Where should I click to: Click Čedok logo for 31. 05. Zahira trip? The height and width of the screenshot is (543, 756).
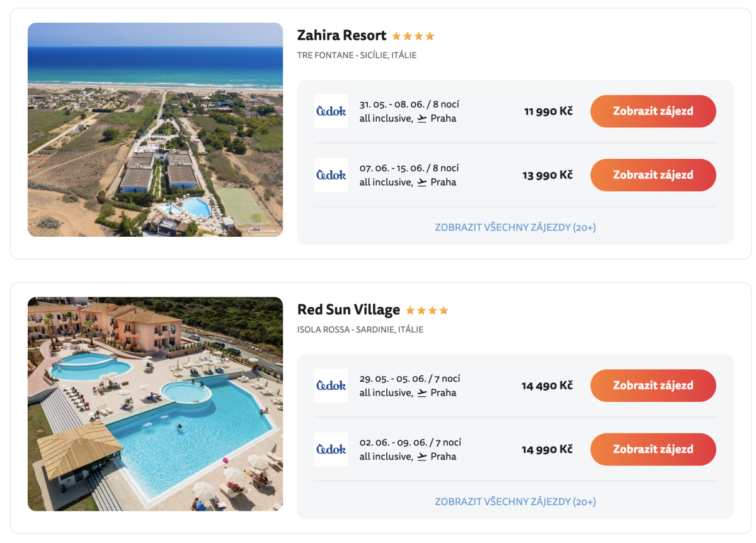[x=331, y=111]
